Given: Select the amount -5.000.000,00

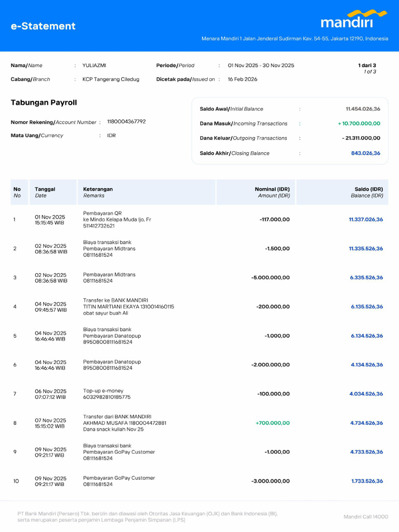Looking at the screenshot, I should pos(270,277).
